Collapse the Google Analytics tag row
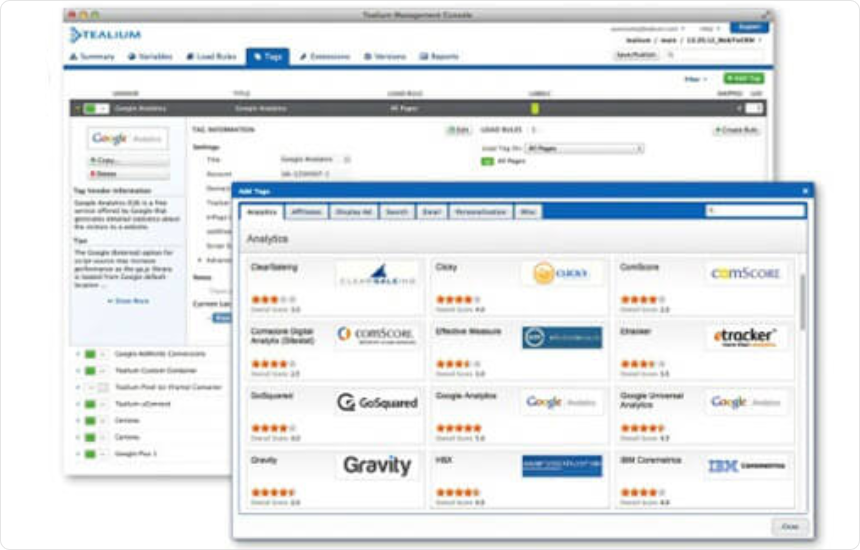 77,109
